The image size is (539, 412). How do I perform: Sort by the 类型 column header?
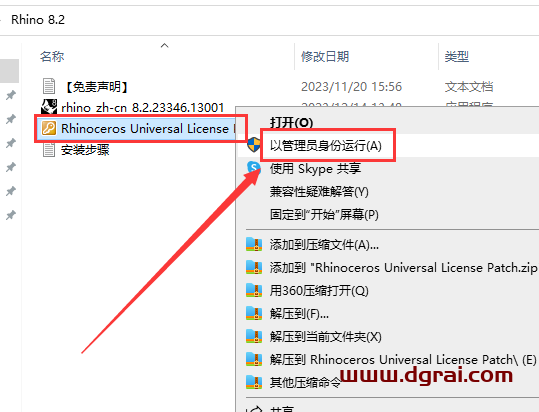(456, 56)
